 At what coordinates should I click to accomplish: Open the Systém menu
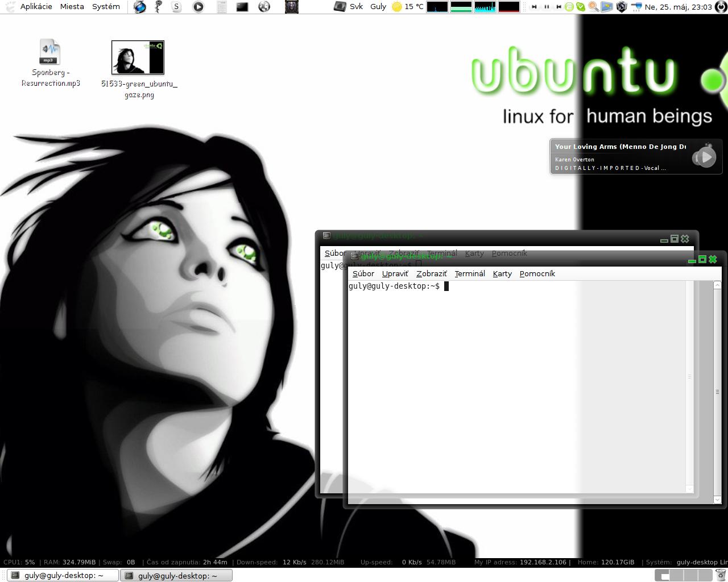(x=106, y=7)
